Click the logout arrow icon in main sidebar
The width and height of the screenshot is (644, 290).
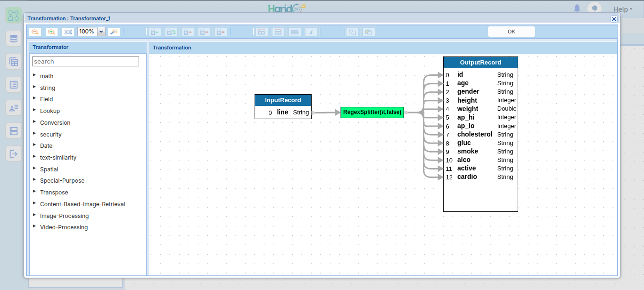(14, 153)
